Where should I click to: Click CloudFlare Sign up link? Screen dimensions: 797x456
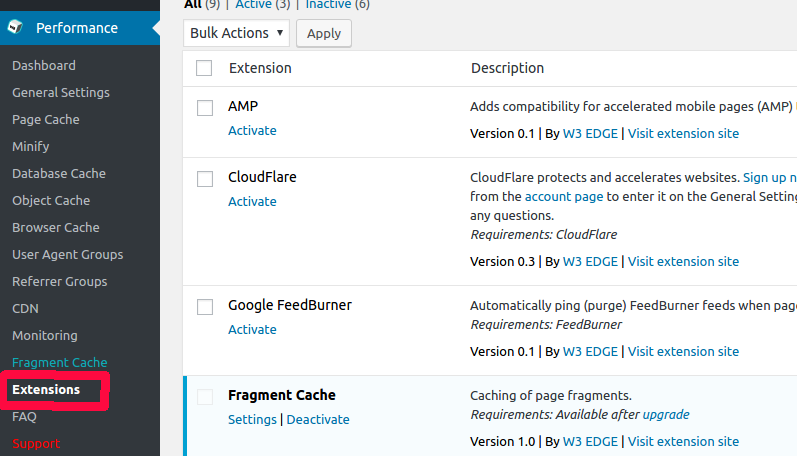(x=770, y=178)
